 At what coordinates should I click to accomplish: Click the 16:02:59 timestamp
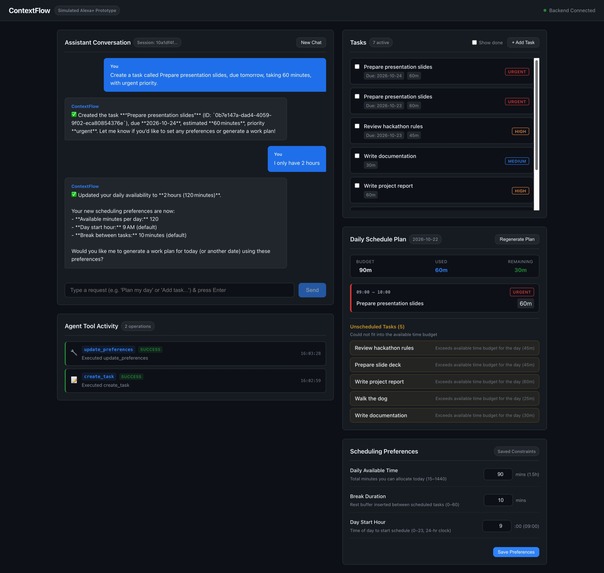[310, 380]
